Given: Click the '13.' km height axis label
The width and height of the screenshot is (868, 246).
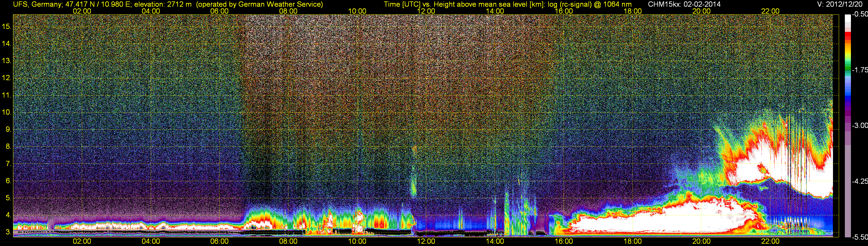Looking at the screenshot, I should point(7,61).
